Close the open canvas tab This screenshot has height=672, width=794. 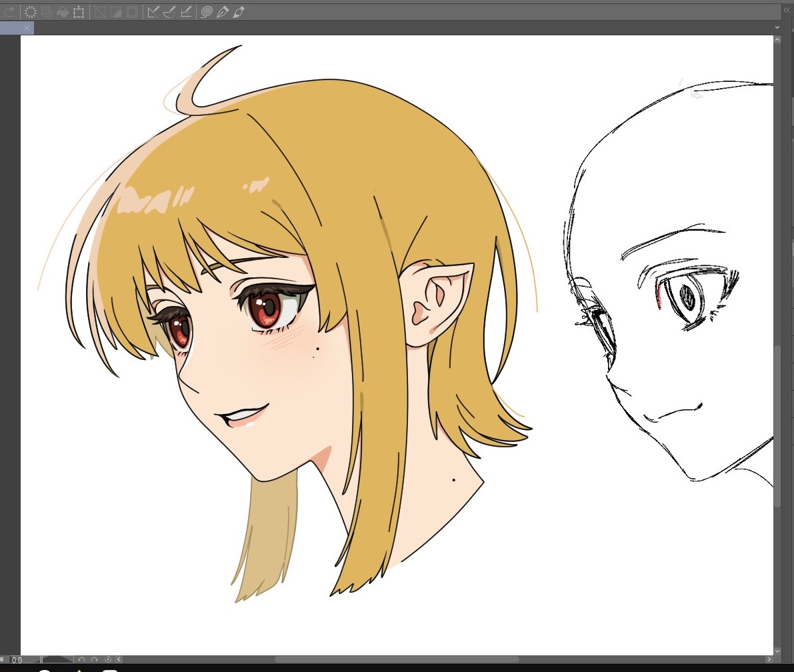[27, 29]
